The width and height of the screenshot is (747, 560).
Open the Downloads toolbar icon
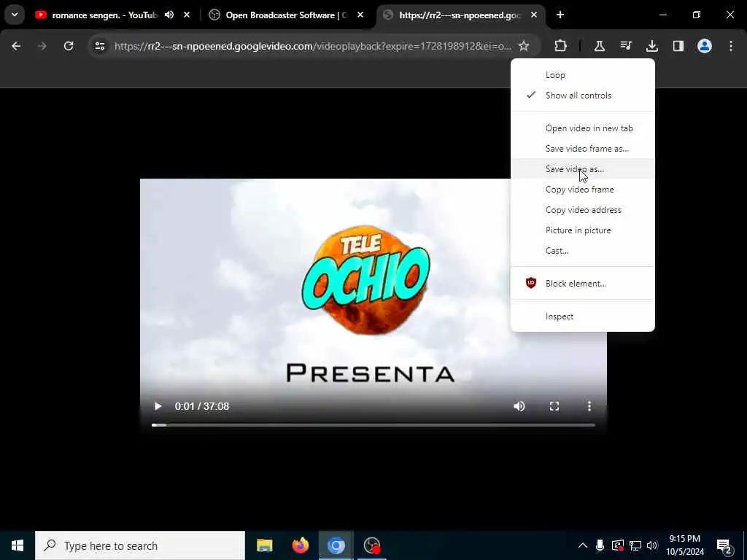click(652, 46)
